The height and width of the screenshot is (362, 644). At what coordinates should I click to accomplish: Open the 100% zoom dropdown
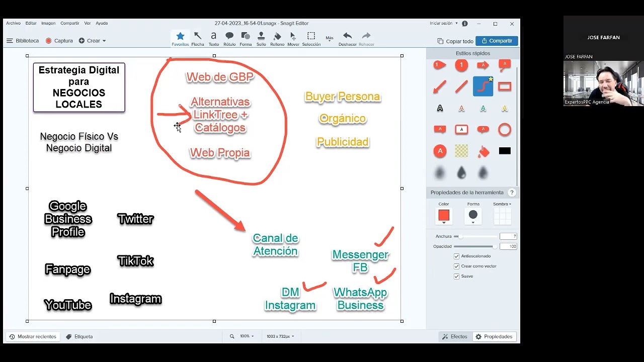pos(247,336)
